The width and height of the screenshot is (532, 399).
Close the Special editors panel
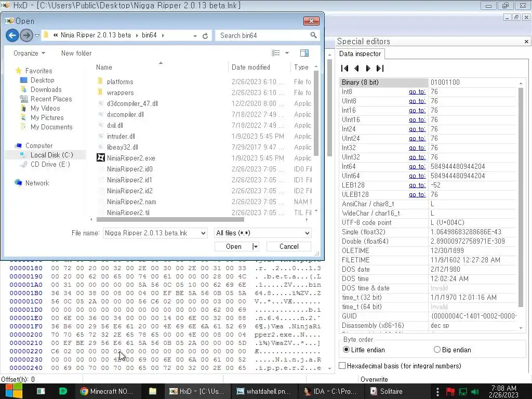tap(526, 42)
